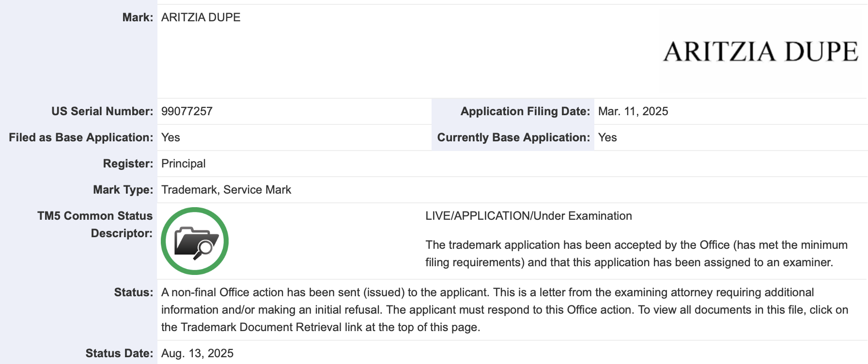Select the Trademark, Service Mark value
868x364 pixels.
point(226,190)
